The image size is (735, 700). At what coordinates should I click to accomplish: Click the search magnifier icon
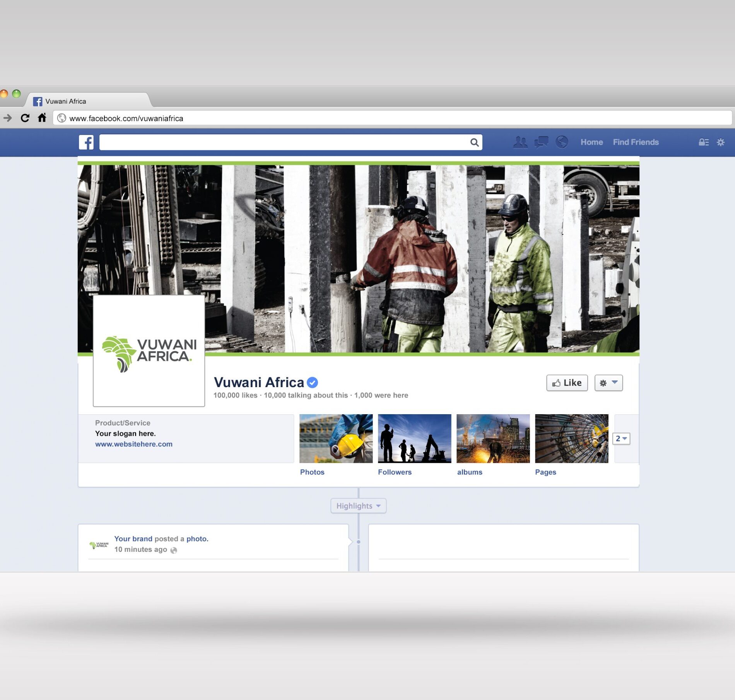pyautogui.click(x=474, y=142)
